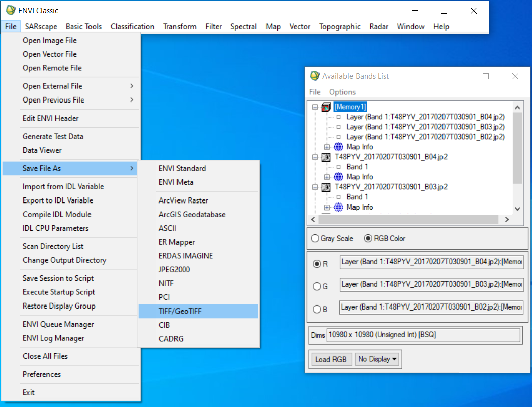Select the Band 1 row under B03.jp2
Screen dimensions: 532x407
point(357,197)
